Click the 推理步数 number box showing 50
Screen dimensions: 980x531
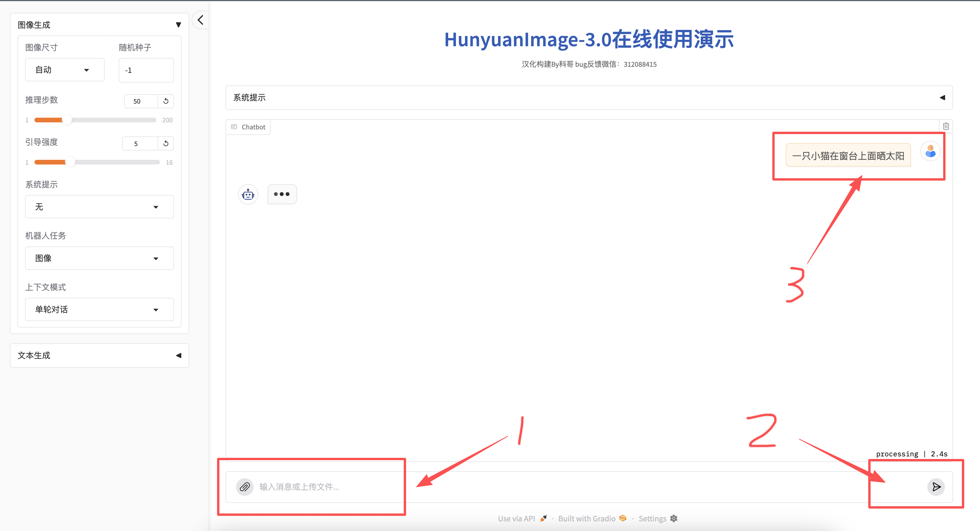(x=141, y=101)
